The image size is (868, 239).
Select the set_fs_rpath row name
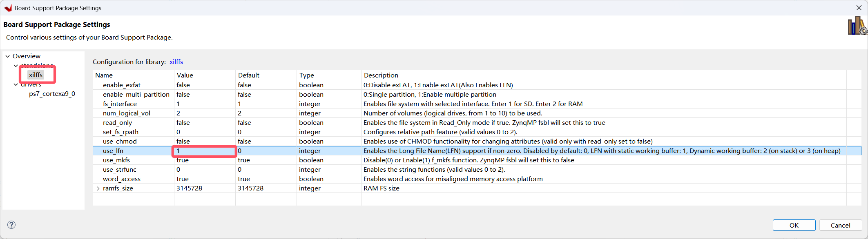[120, 132]
